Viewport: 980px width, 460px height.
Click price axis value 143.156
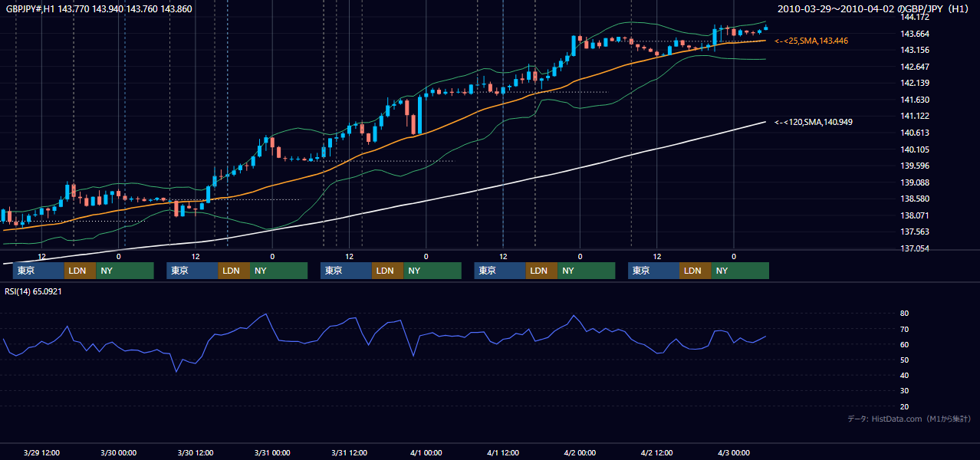tap(916, 50)
